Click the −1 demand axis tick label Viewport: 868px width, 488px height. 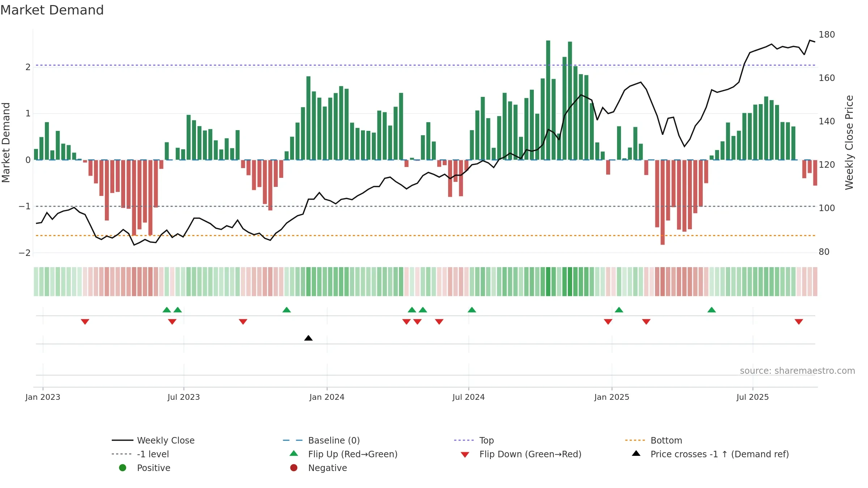click(25, 206)
